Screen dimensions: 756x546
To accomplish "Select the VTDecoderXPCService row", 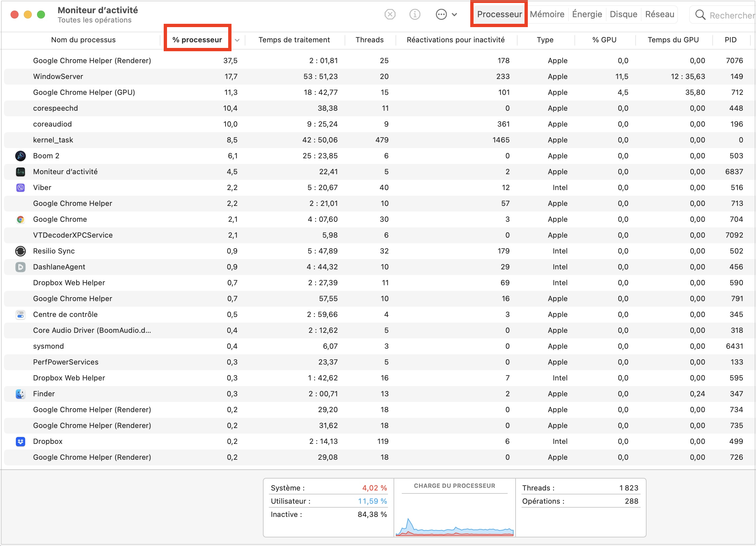I will click(379, 235).
